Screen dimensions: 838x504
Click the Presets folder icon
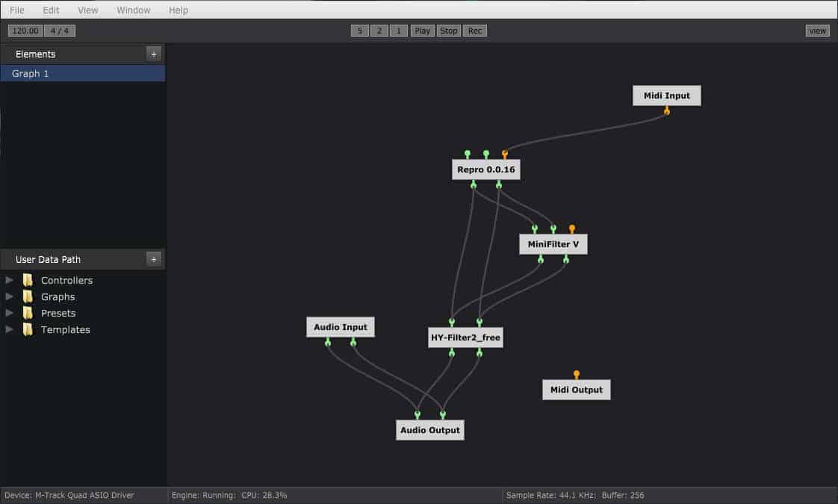28,313
